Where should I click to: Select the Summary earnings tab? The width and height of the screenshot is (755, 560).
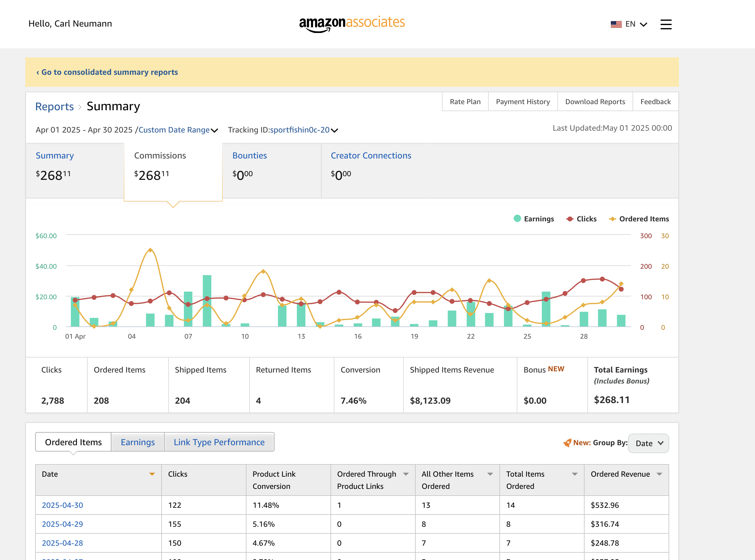pos(75,170)
